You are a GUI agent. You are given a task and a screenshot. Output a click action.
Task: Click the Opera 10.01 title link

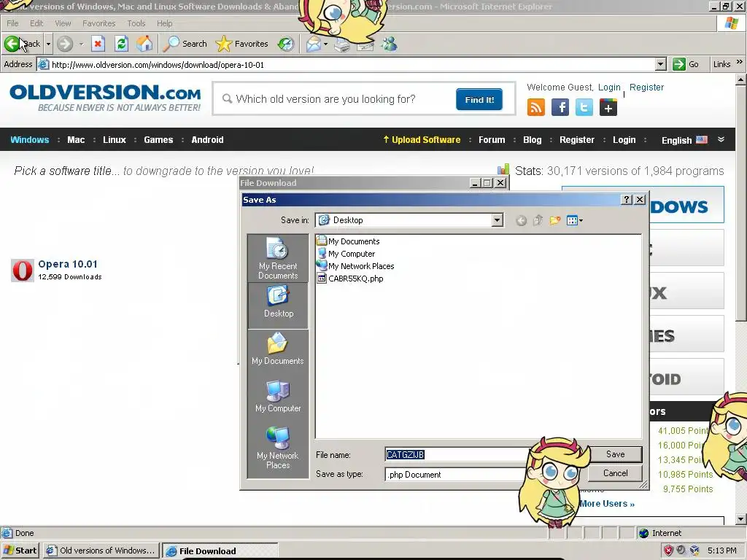pyautogui.click(x=68, y=264)
